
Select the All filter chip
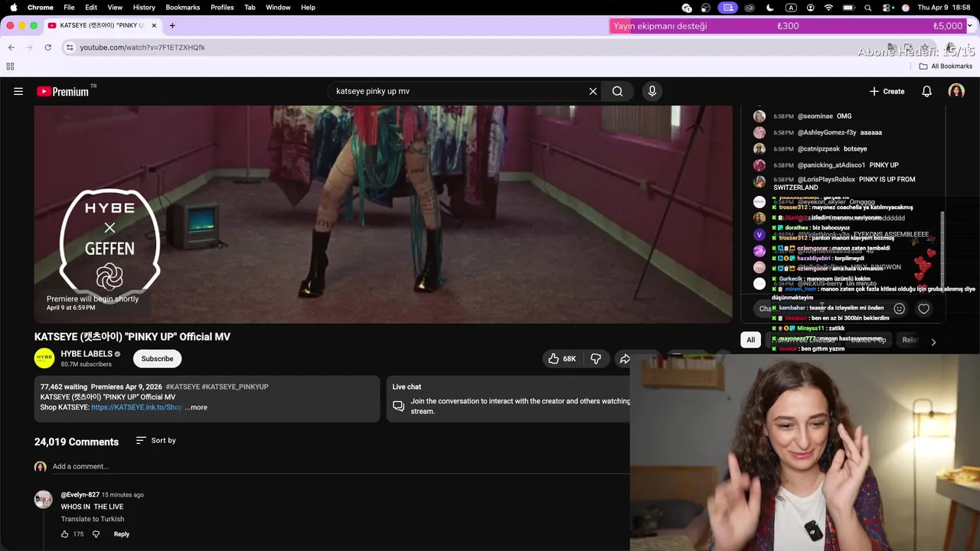pos(750,341)
